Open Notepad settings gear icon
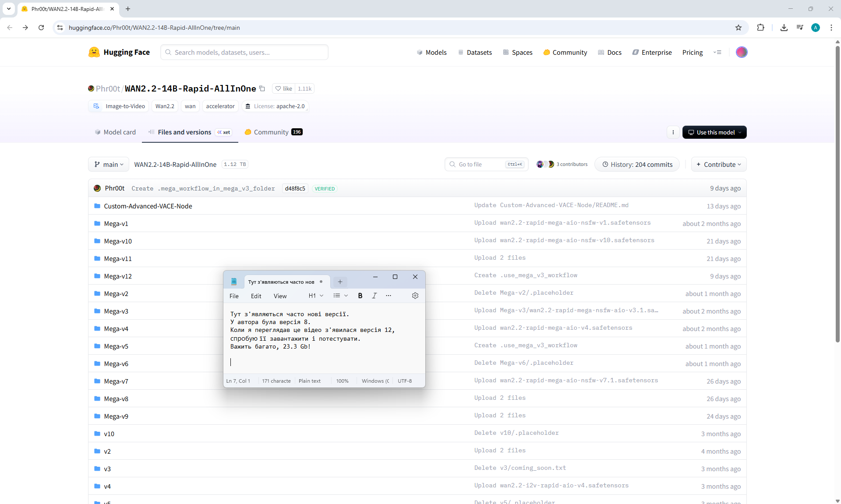841x504 pixels. (415, 296)
